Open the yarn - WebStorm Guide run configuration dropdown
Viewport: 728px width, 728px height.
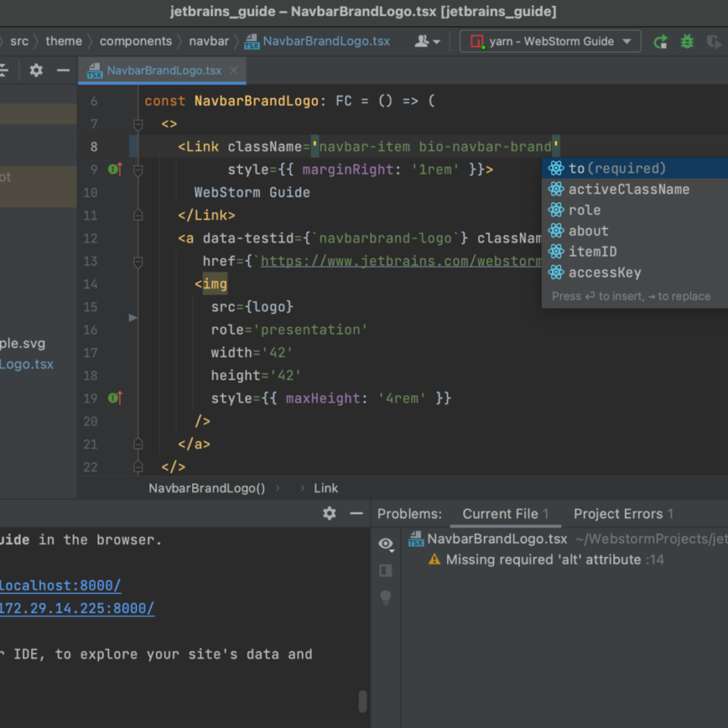(x=550, y=42)
